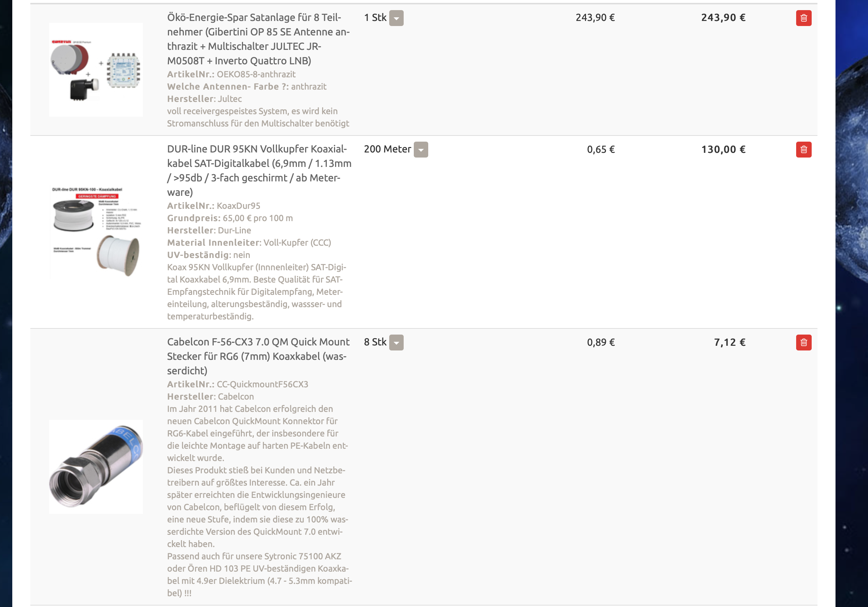Delete the Ökö-Energie-Spar Satanlage from cart
The width and height of the screenshot is (868, 607).
click(803, 18)
